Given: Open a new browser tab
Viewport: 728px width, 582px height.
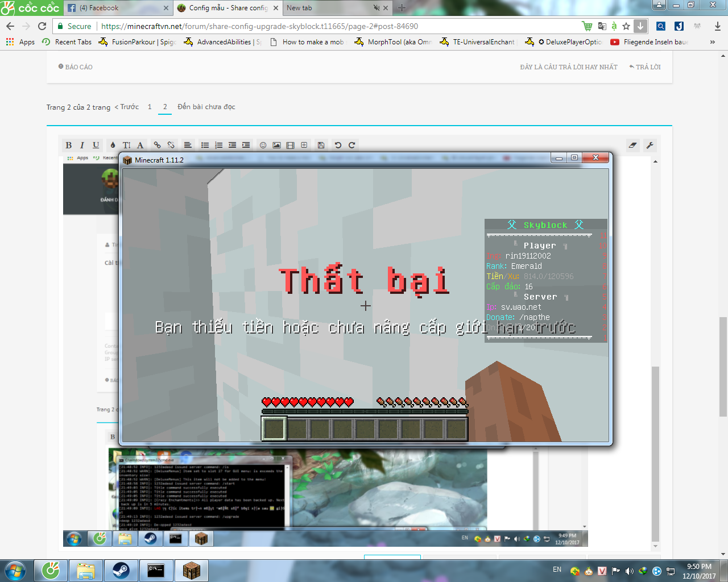Looking at the screenshot, I should 402,8.
